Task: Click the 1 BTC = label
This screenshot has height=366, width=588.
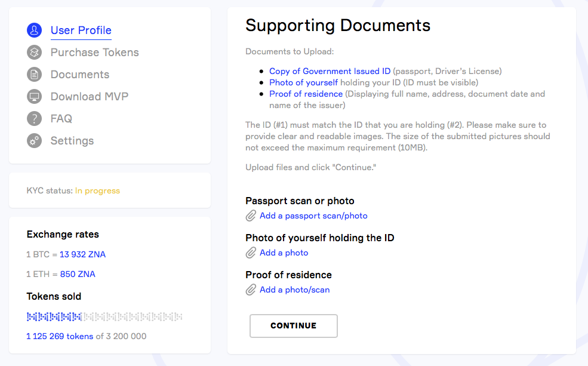Action: pyautogui.click(x=42, y=254)
